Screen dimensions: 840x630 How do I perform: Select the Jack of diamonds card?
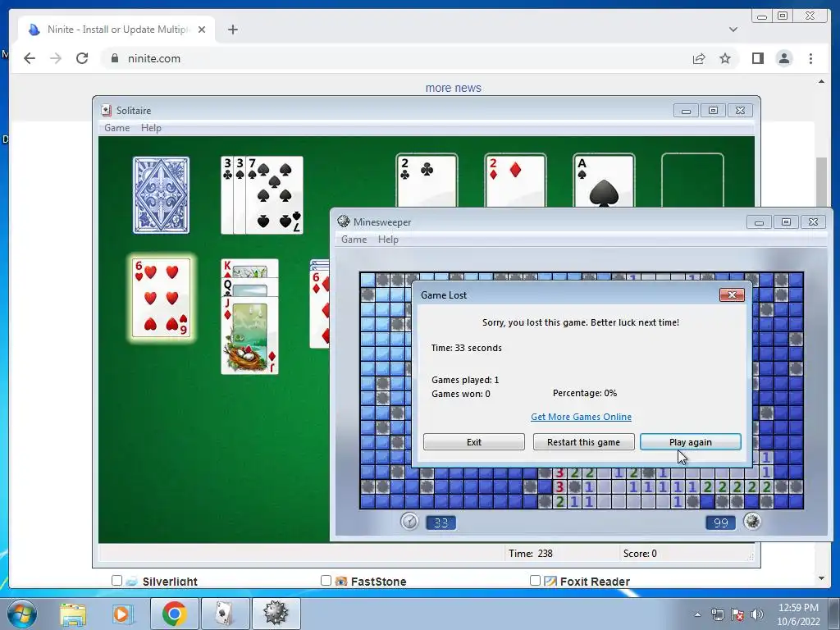point(249,336)
